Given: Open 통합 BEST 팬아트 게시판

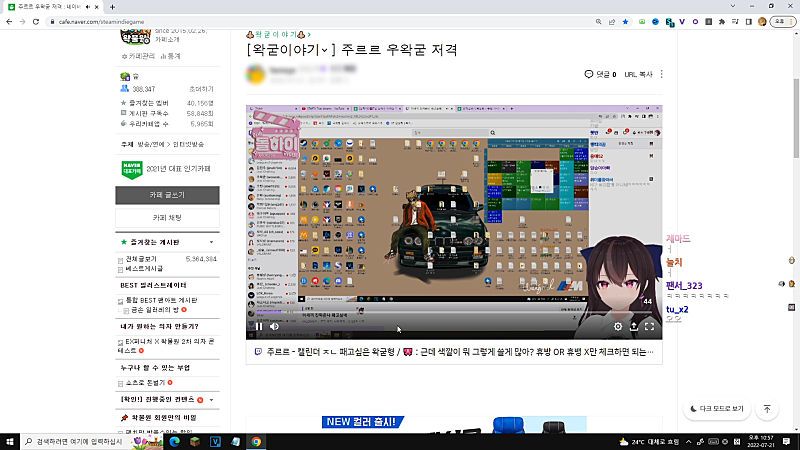Looking at the screenshot, I should click(x=161, y=301).
